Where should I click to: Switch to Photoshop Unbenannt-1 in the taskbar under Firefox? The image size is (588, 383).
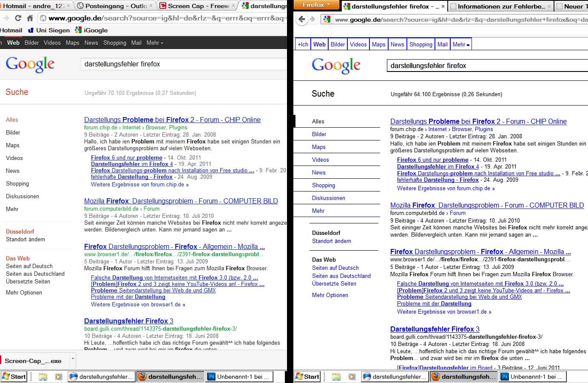point(532,377)
